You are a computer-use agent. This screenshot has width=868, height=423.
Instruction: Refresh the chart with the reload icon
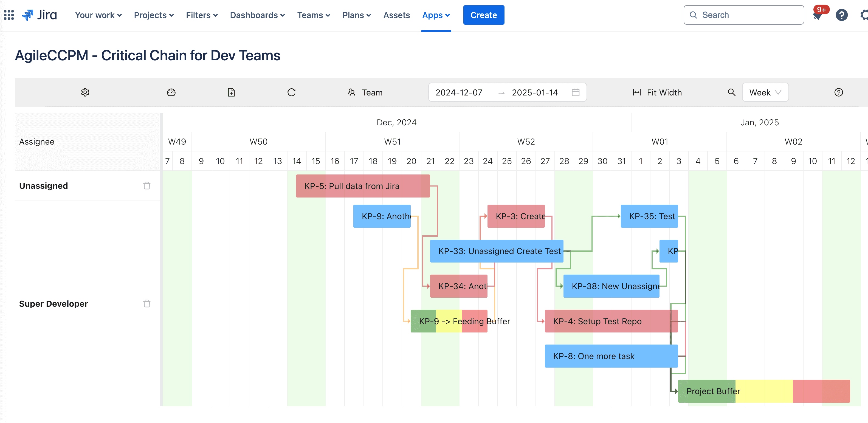[x=291, y=92]
